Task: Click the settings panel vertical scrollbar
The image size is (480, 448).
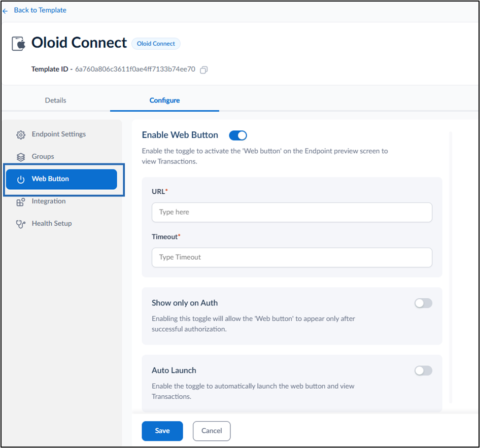Action: pyautogui.click(x=451, y=267)
